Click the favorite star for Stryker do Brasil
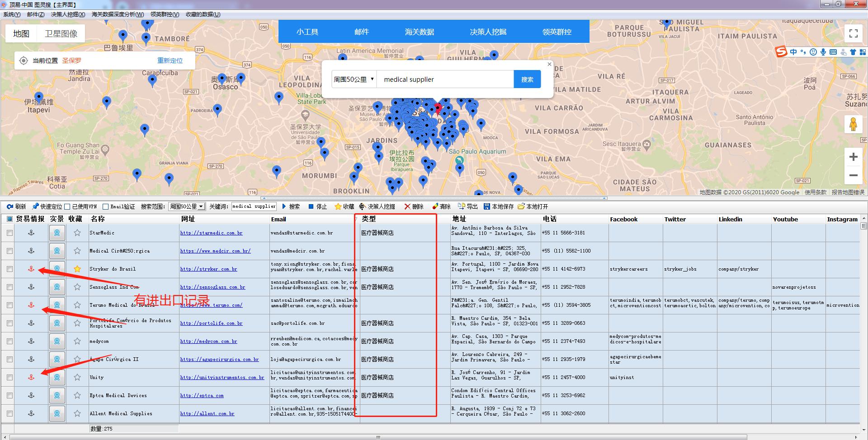This screenshot has width=868, height=440. 77,269
